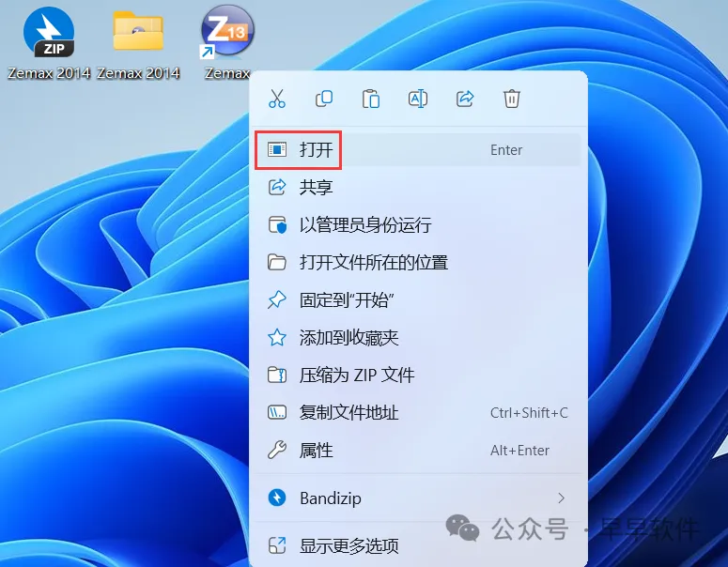This screenshot has height=567, width=728.
Task: Click the window icon beside 打开
Action: point(277,149)
